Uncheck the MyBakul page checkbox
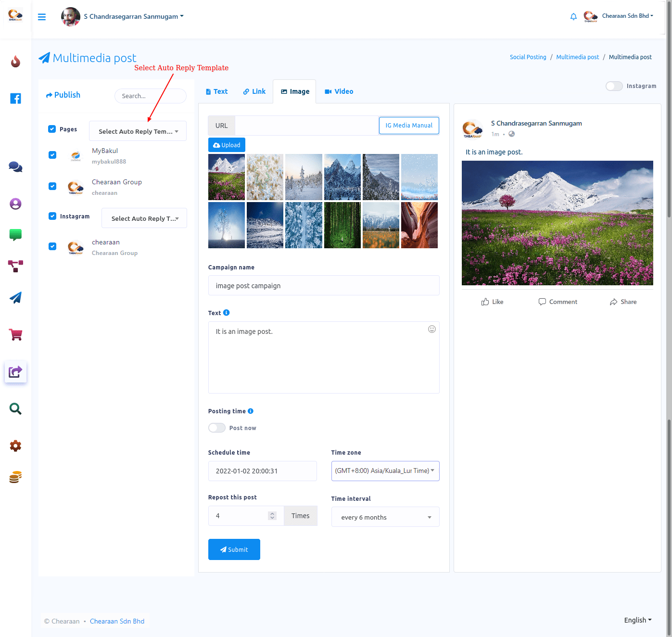 click(x=52, y=155)
